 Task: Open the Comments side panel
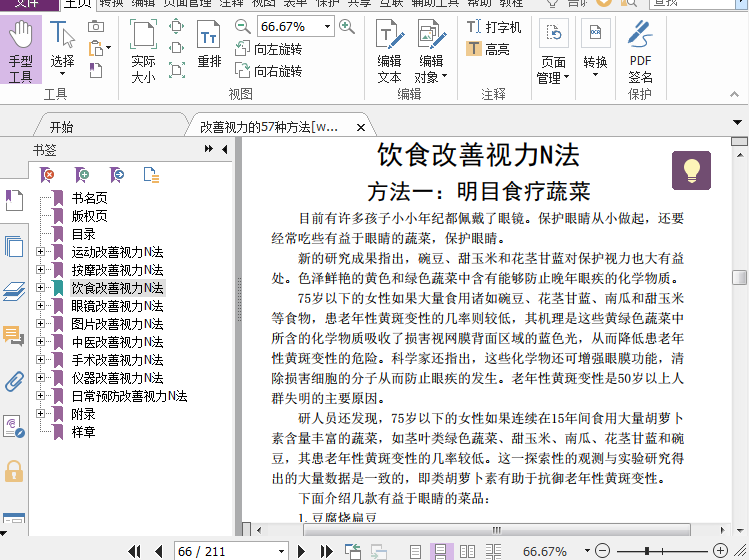(x=14, y=336)
